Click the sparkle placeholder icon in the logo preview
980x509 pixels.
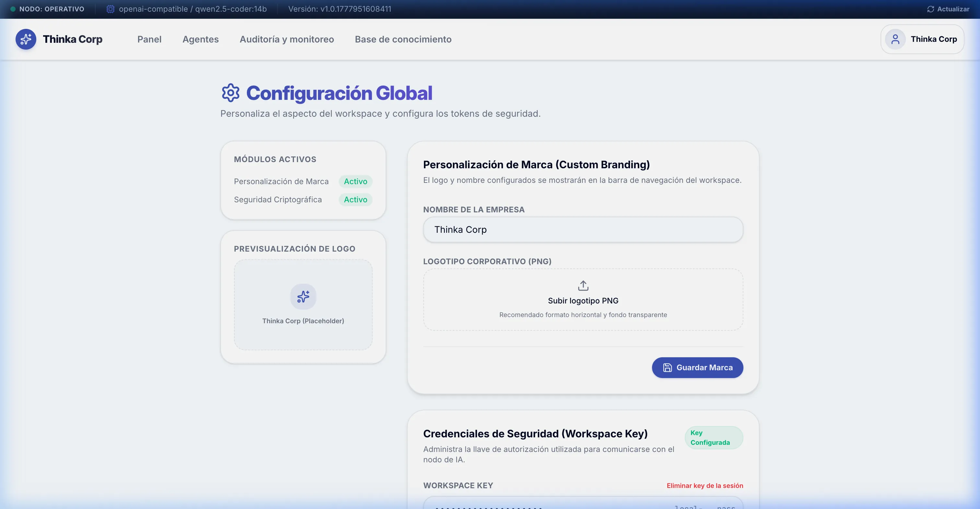pos(303,297)
